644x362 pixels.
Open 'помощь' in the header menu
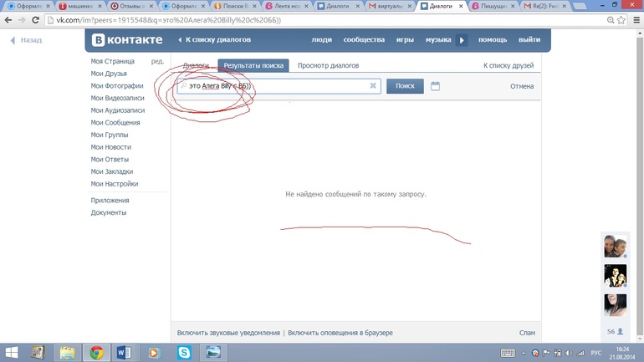click(x=493, y=40)
